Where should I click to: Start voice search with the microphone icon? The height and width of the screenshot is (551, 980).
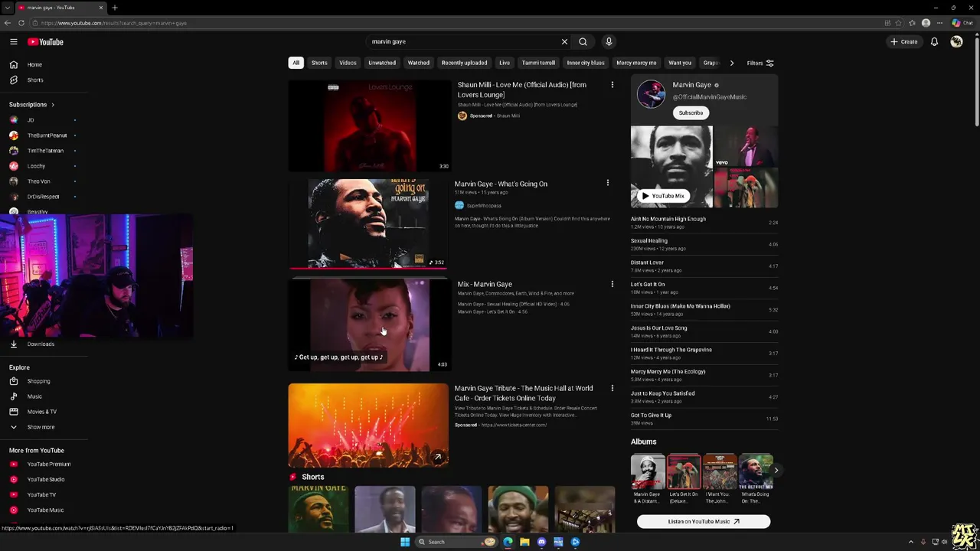(x=609, y=42)
